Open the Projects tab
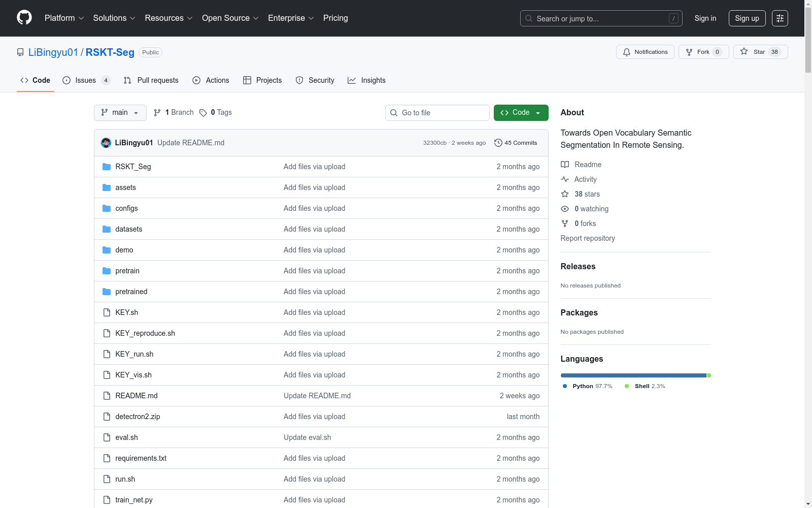812x508 pixels. pyautogui.click(x=262, y=80)
